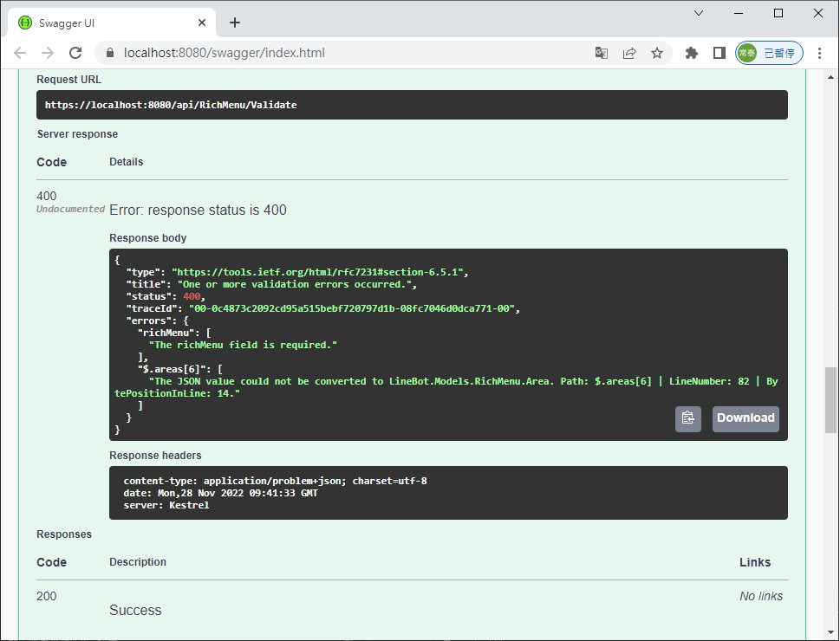
Task: Click the 'Responses' section heading
Action: click(64, 534)
